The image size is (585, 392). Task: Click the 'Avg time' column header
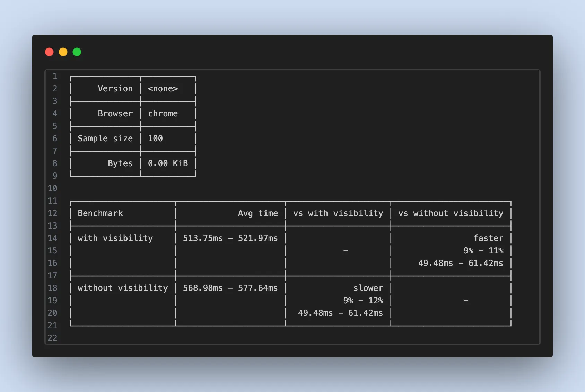pyautogui.click(x=258, y=213)
